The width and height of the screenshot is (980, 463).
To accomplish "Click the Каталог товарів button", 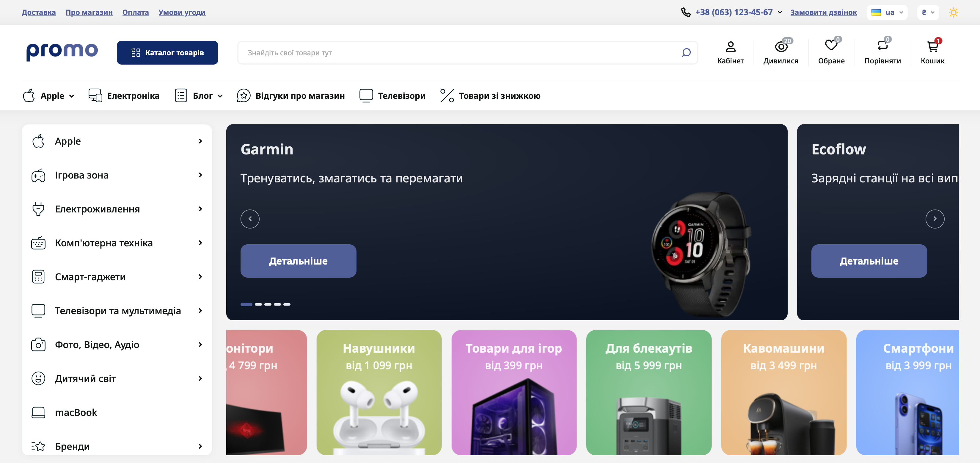I will click(x=167, y=53).
